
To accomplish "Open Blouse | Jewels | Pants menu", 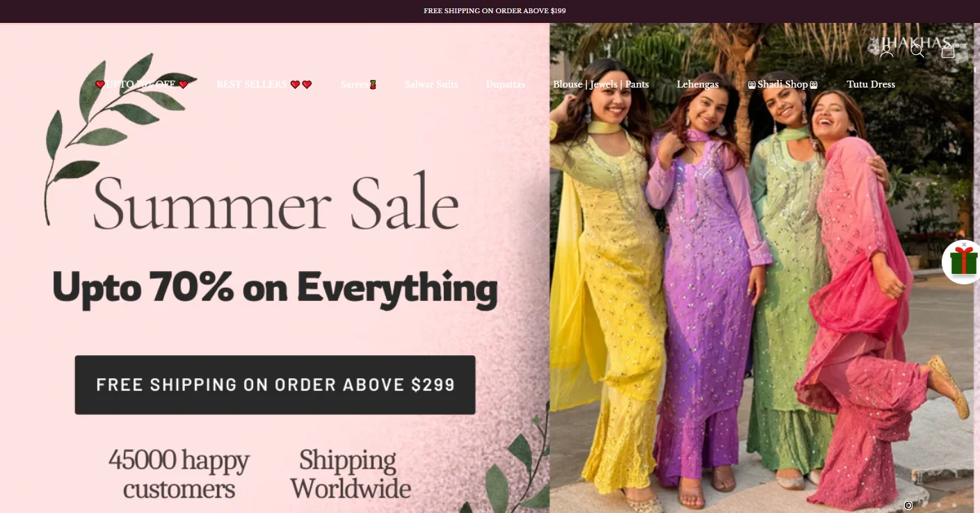I will [x=601, y=84].
